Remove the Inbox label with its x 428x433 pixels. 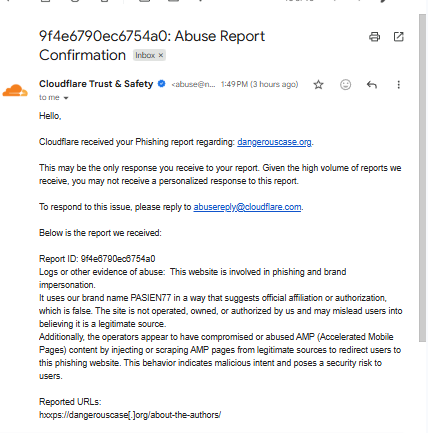click(x=161, y=55)
